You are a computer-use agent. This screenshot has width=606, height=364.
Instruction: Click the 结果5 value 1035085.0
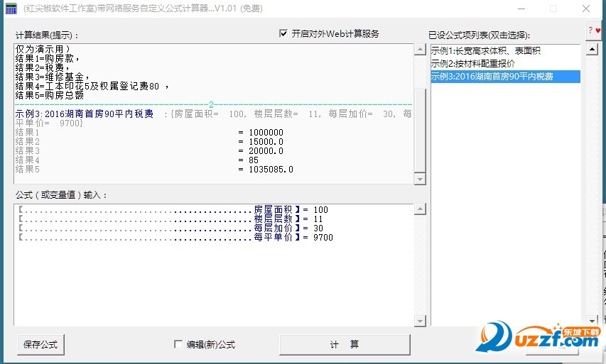271,170
